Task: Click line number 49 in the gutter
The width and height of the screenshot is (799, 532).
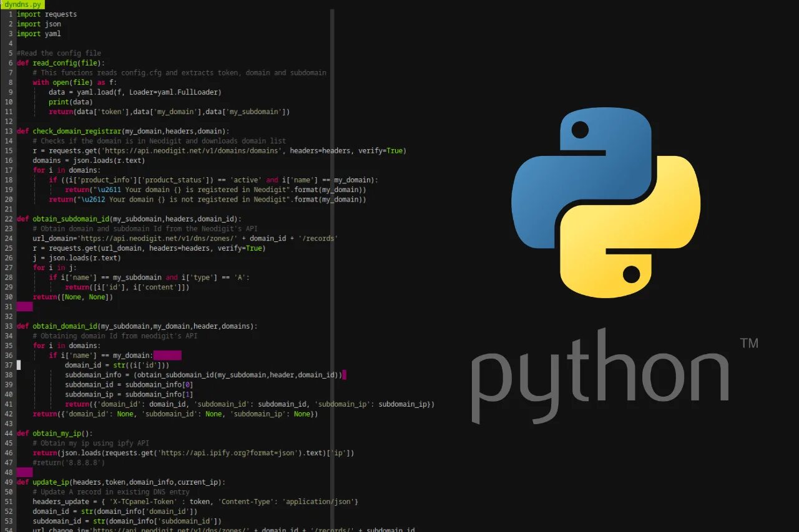Action: (x=8, y=482)
